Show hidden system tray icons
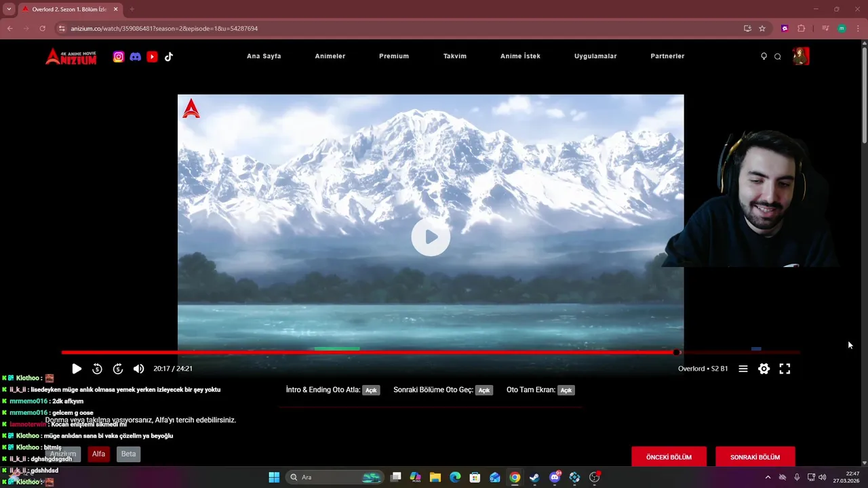 [x=768, y=477]
